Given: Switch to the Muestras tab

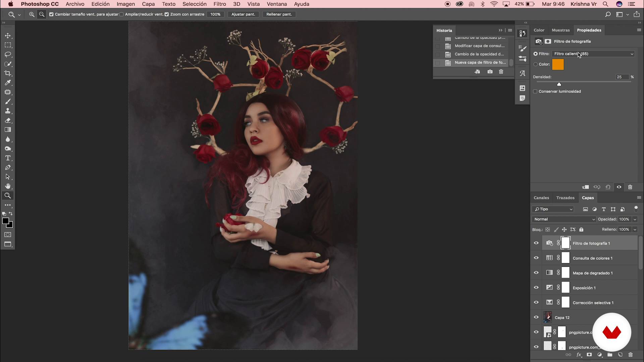Looking at the screenshot, I should click(561, 30).
